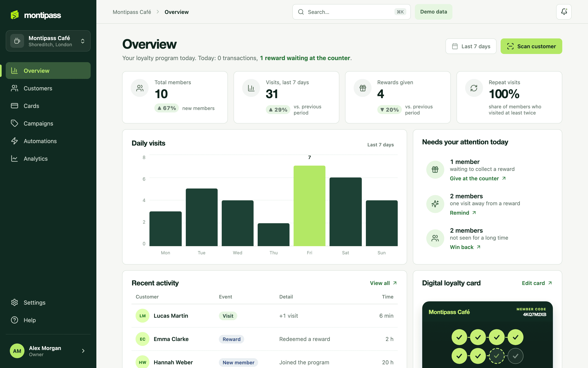
Task: Click the 1 reward waiting at the counter link
Action: pos(305,58)
